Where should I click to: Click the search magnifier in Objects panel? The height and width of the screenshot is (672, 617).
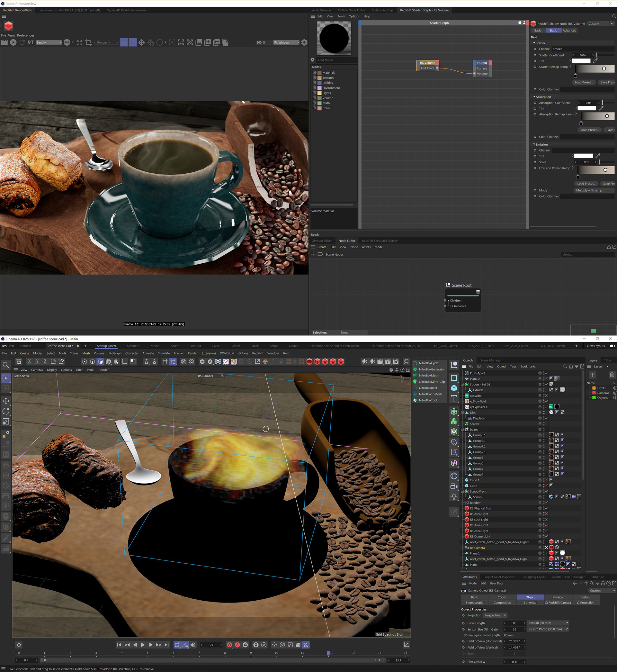[x=565, y=367]
